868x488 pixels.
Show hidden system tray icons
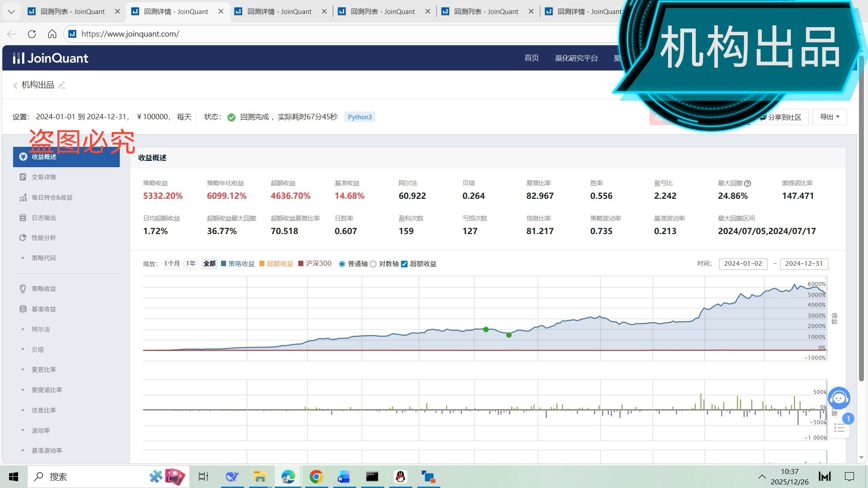(762, 477)
